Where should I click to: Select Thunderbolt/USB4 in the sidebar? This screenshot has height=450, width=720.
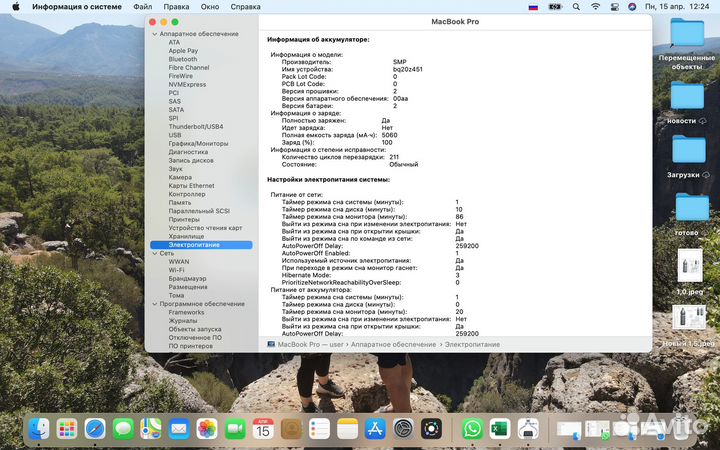(x=196, y=127)
